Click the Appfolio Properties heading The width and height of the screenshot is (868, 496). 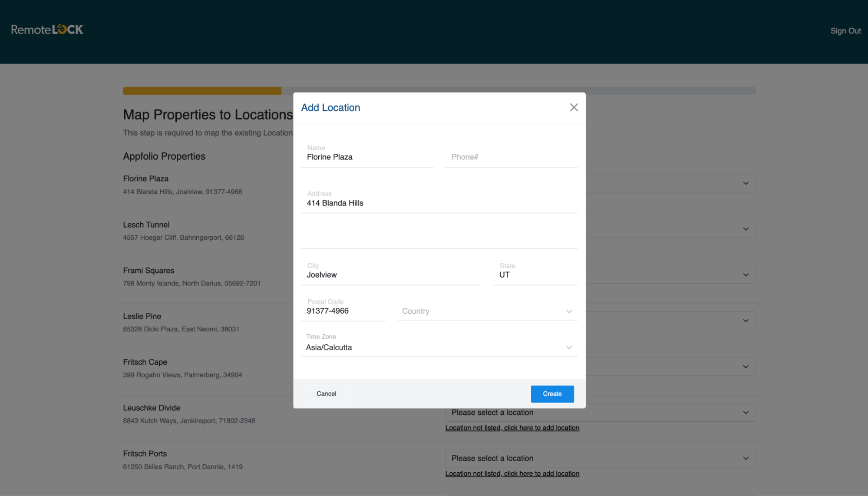[164, 156]
